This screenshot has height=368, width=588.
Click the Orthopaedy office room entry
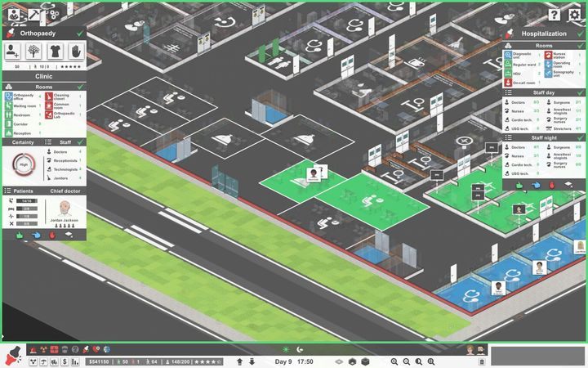(x=24, y=96)
